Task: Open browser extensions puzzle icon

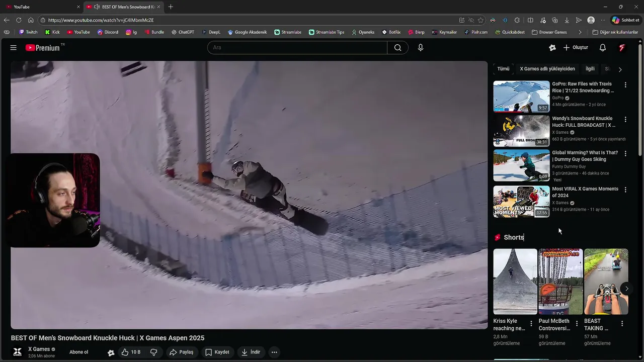Action: 517,20
